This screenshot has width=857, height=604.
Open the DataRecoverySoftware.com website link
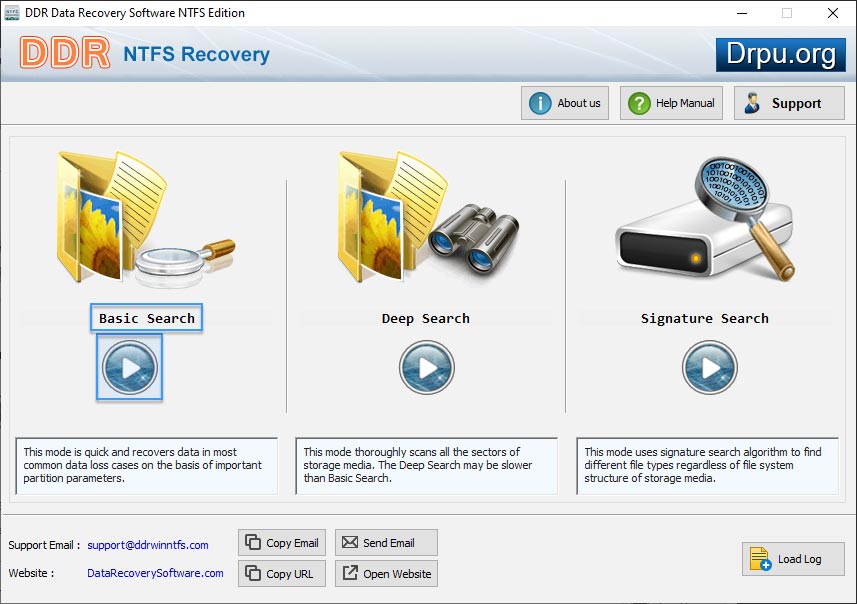click(x=155, y=573)
